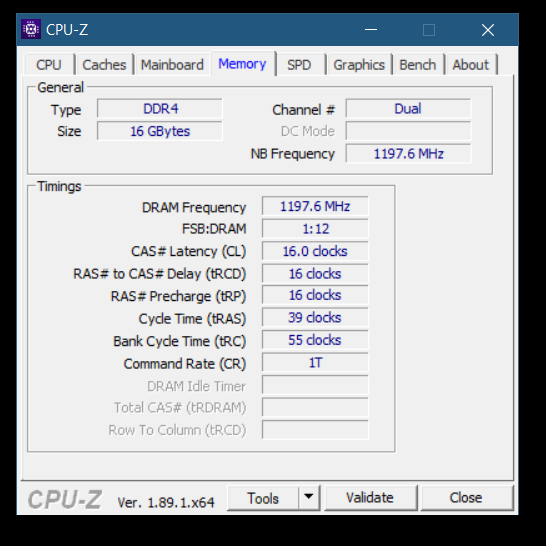Go to the Bench tab

418,65
